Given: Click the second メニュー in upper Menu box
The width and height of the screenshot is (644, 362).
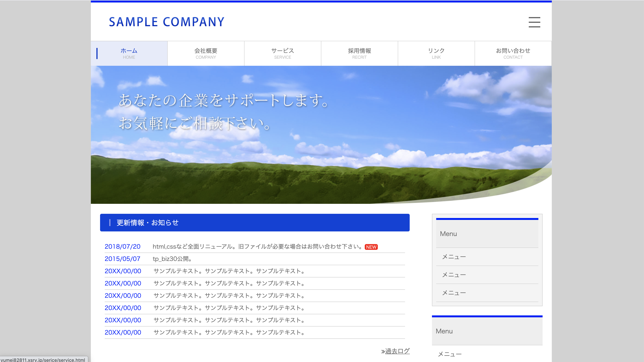Looking at the screenshot, I should (454, 275).
